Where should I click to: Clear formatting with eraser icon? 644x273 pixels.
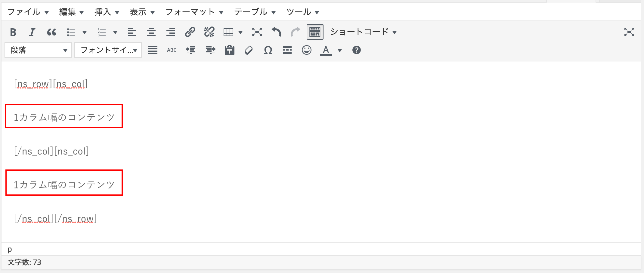point(249,50)
